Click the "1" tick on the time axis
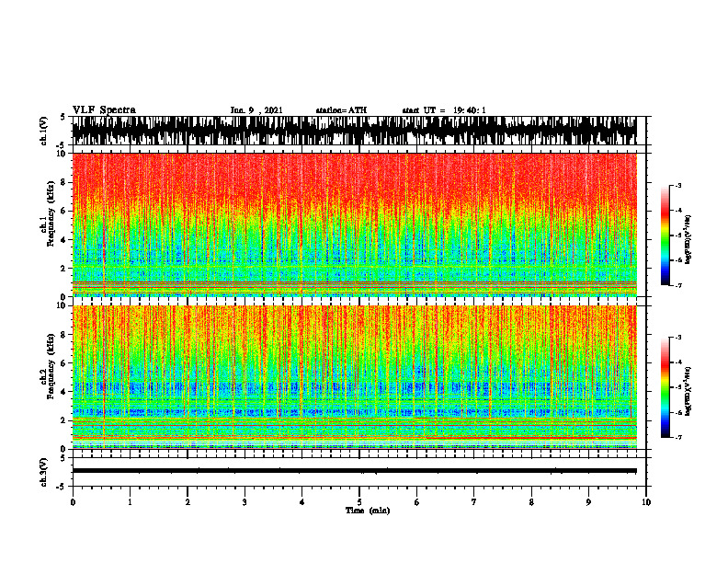 pos(130,502)
